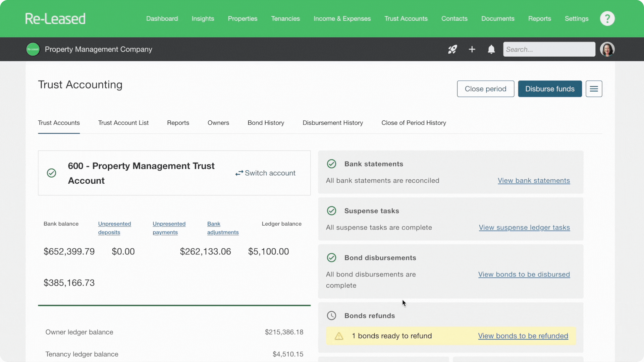644x362 pixels.
Task: Go to the Insights menu
Action: coord(203,19)
